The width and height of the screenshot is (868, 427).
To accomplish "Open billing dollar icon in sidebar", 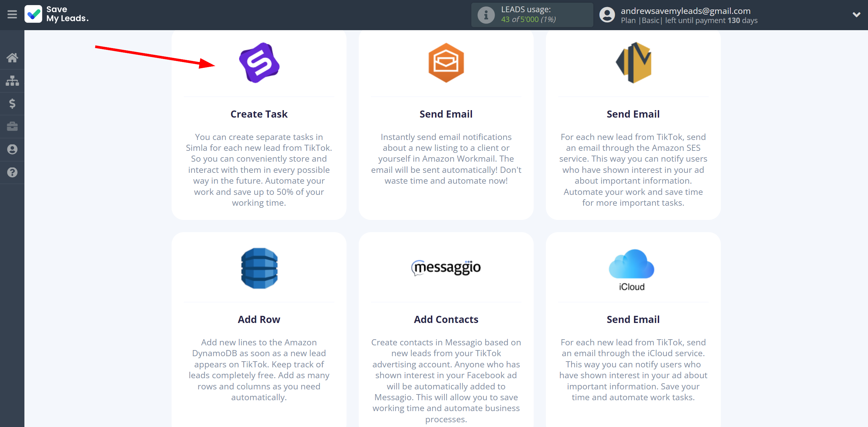I will 12,103.
